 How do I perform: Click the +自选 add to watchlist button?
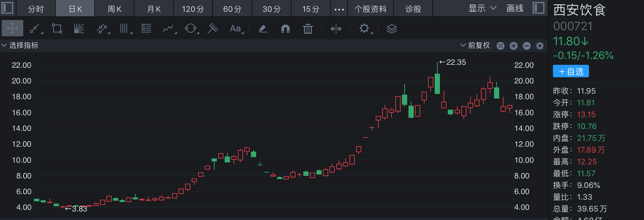click(x=571, y=71)
